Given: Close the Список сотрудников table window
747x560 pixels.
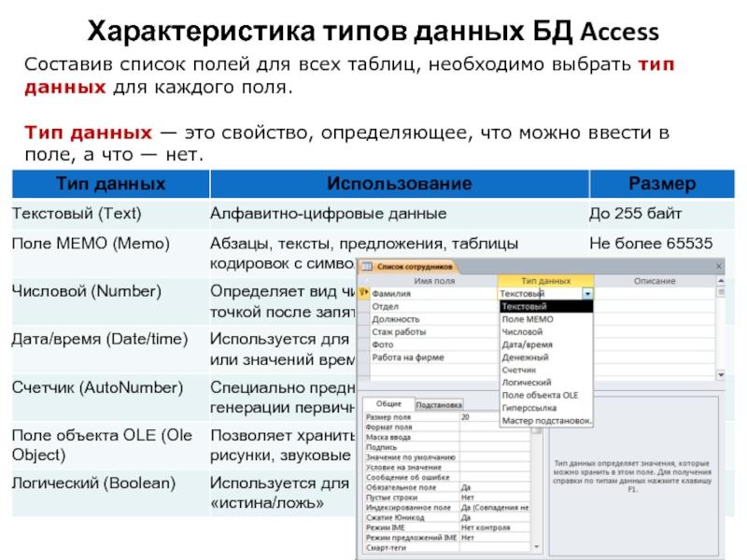Looking at the screenshot, I should [718, 266].
